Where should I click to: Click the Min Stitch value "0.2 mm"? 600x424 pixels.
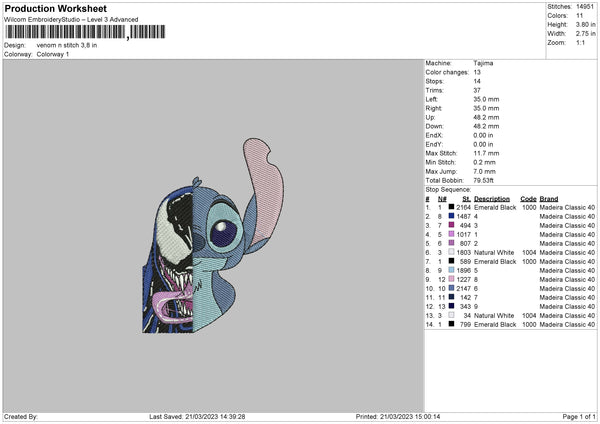pyautogui.click(x=485, y=162)
